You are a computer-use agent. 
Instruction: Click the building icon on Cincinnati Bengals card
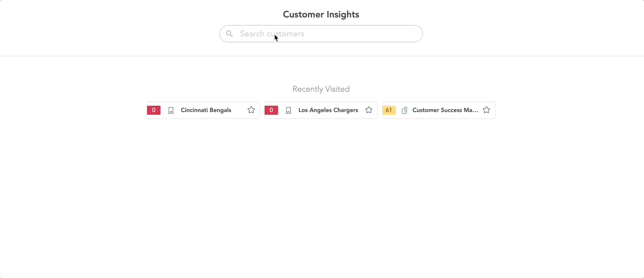pyautogui.click(x=170, y=110)
